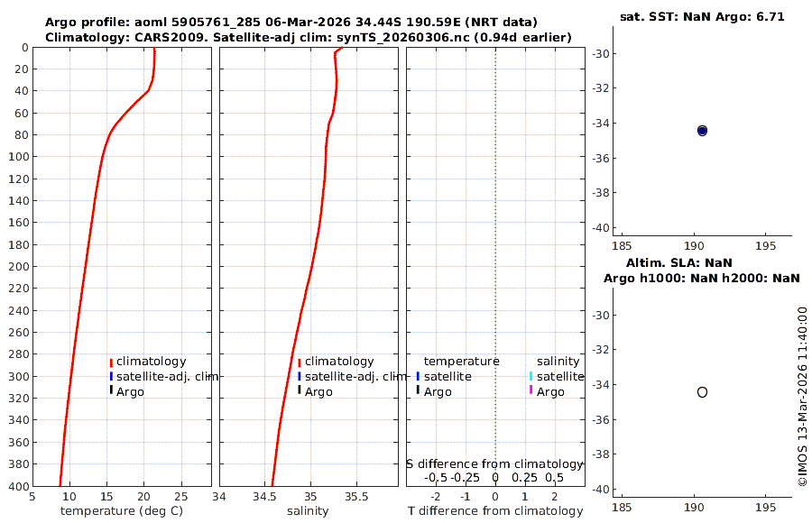Click the S difference tick -0.25

point(465,477)
